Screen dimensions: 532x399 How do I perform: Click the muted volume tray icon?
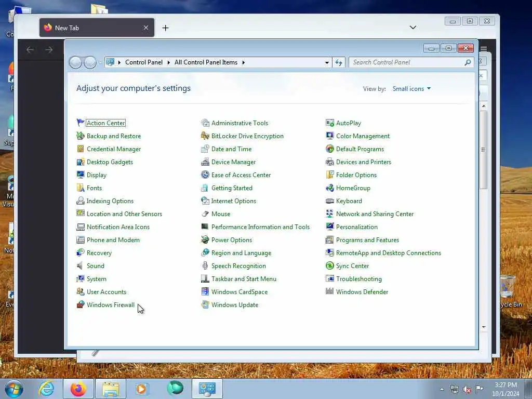click(467, 390)
